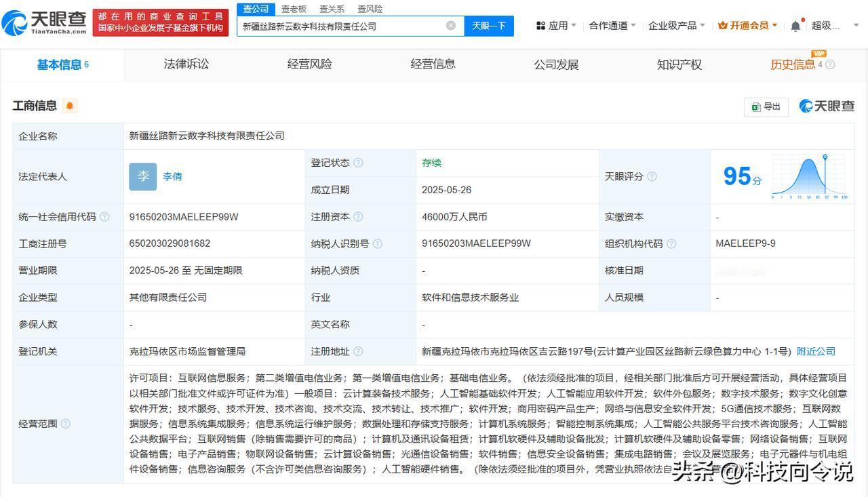
Task: Click the TianYanCha logo
Action: (44, 23)
